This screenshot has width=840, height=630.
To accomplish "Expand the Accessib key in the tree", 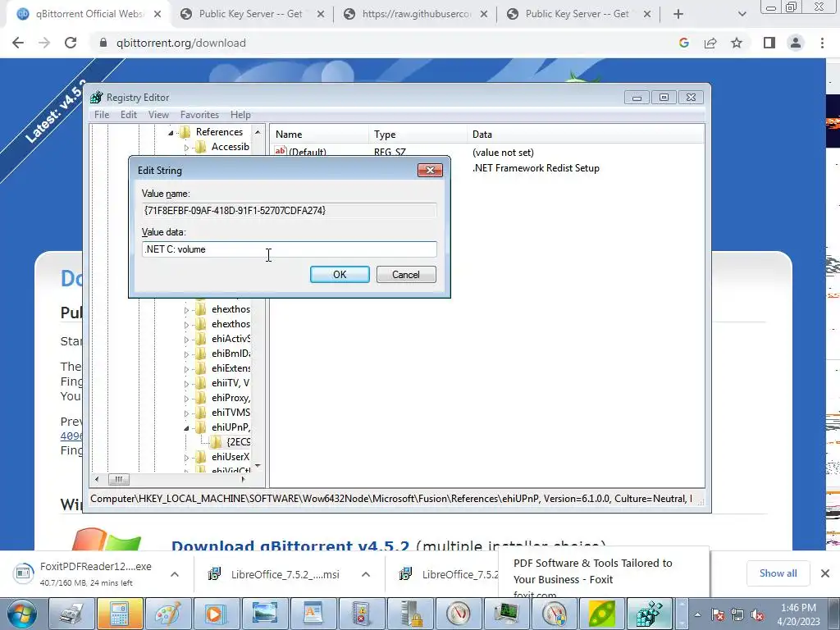I will (x=186, y=148).
